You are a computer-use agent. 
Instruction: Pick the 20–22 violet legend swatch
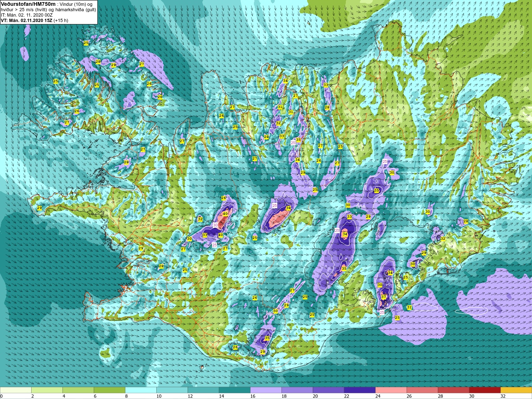click(x=328, y=390)
